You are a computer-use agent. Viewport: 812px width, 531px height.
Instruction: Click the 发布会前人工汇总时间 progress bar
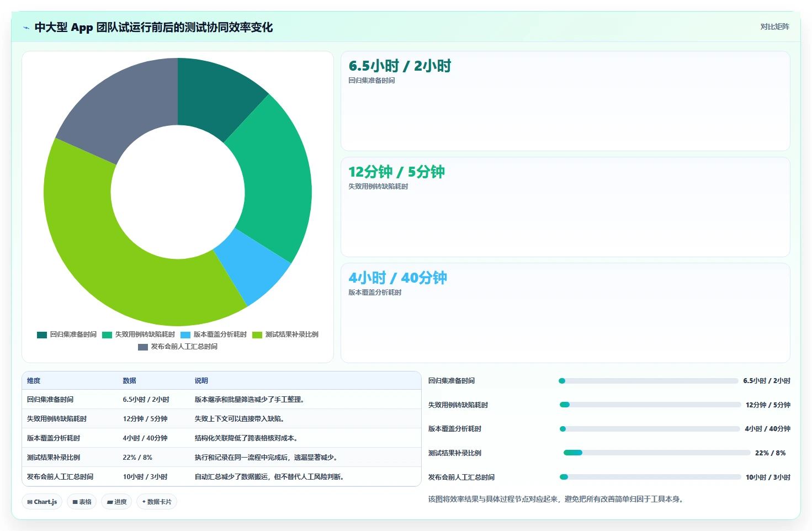pyautogui.click(x=650, y=477)
